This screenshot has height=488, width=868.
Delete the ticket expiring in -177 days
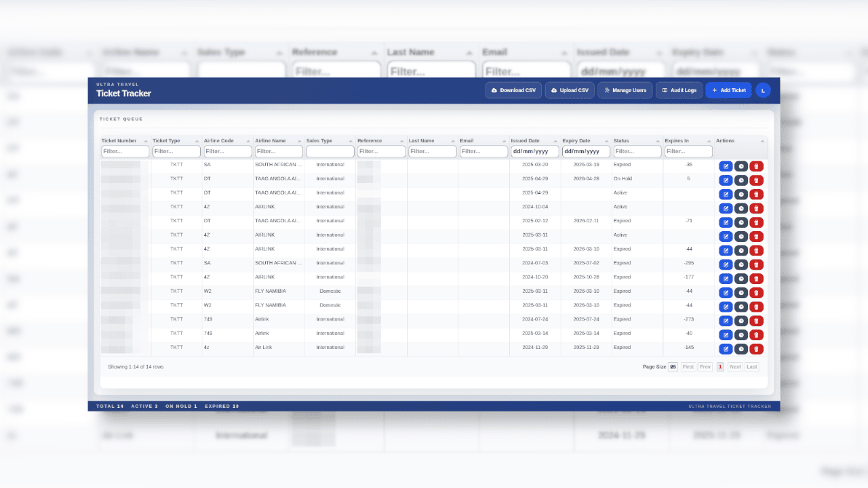[x=757, y=279]
